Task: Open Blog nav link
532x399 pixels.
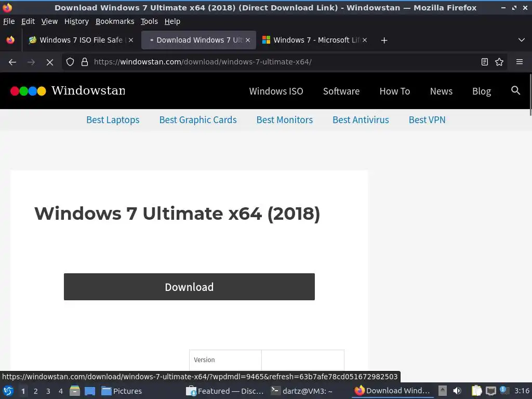Action: 482,91
